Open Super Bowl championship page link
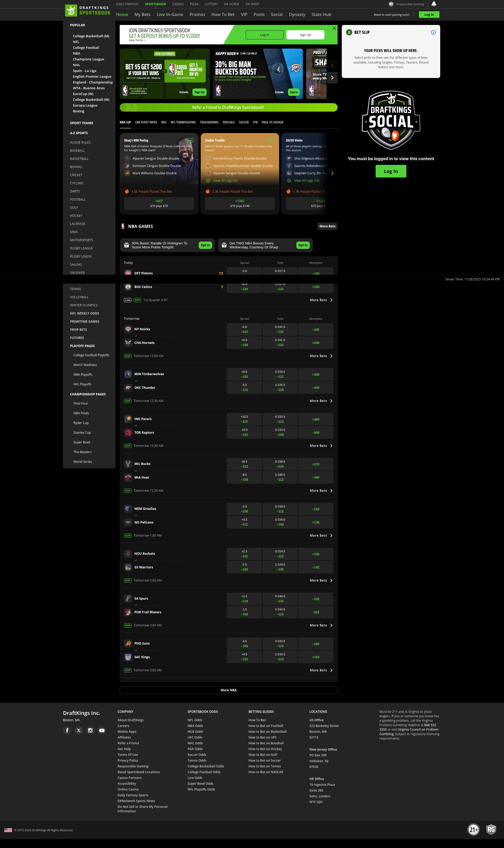The image size is (504, 848). [82, 442]
